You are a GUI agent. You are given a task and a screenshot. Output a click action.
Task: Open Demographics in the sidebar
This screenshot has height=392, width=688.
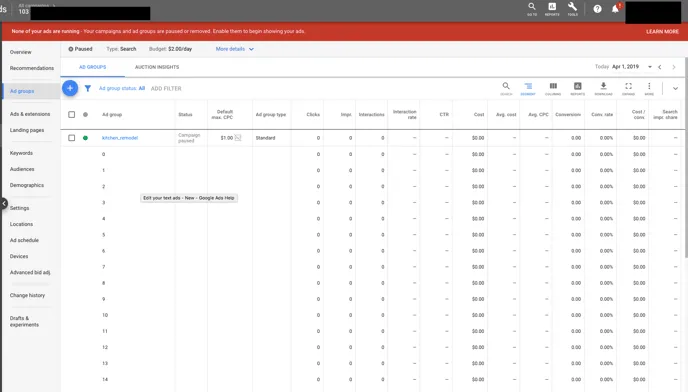[x=27, y=185]
